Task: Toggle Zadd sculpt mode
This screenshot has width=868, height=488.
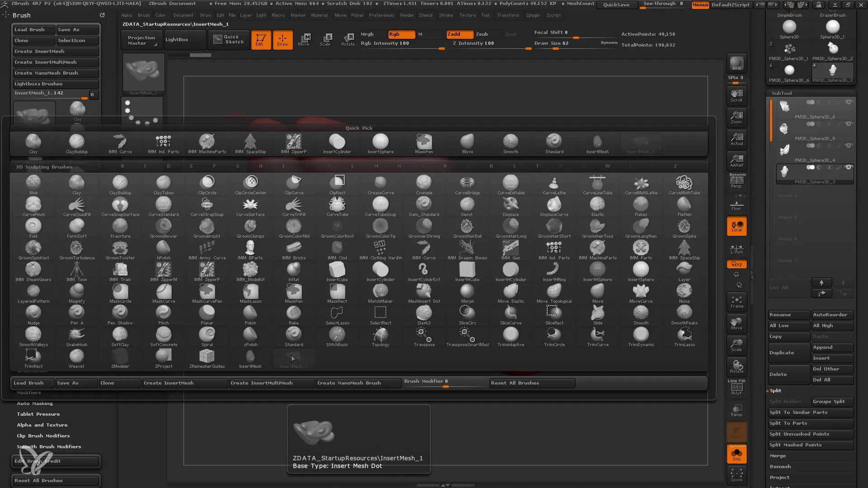Action: click(460, 34)
